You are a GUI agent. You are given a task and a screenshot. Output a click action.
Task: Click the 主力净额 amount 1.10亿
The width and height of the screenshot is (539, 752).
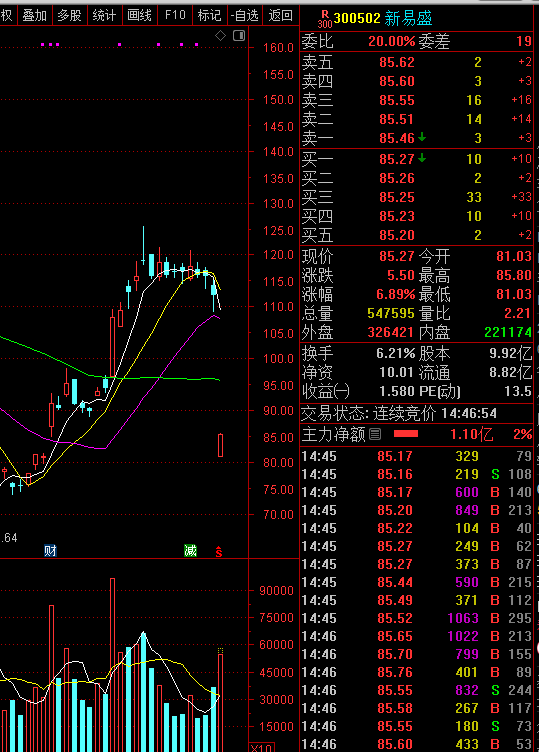(471, 435)
